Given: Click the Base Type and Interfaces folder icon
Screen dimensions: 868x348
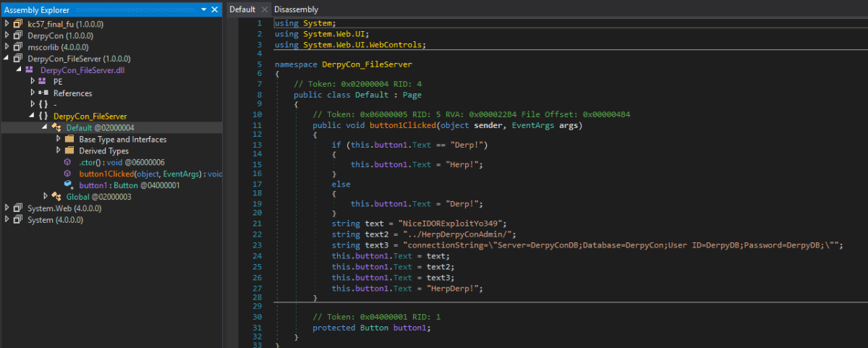Looking at the screenshot, I should tap(69, 140).
